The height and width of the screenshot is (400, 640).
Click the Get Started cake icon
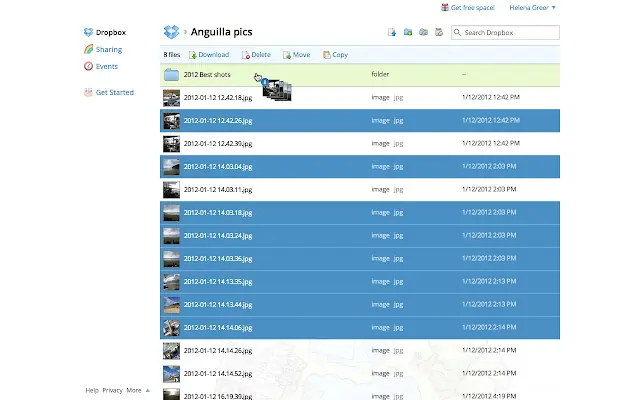pyautogui.click(x=88, y=92)
